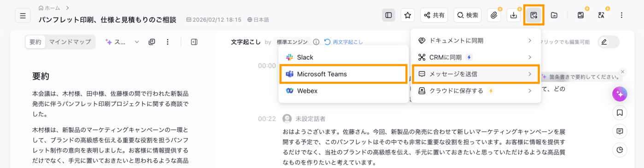
Task: Open summary panel three-dot menu
Action: coord(168,42)
